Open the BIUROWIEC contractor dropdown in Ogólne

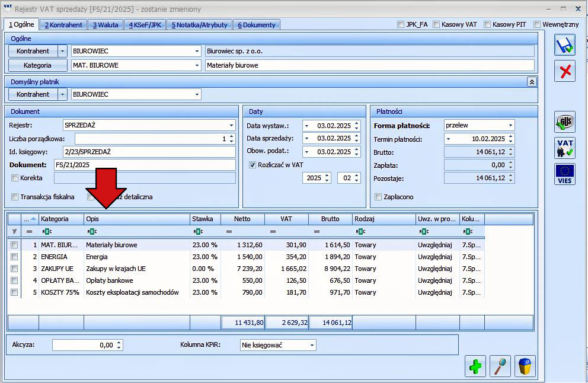197,51
